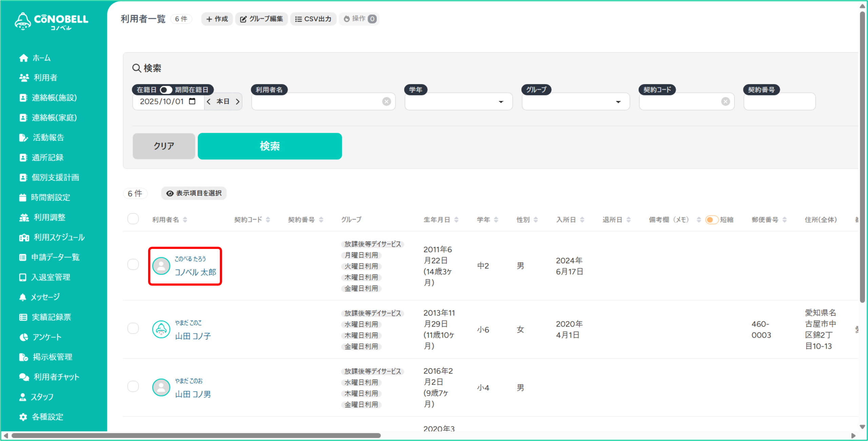Clear the 利用者名 field with X icon

coord(386,102)
